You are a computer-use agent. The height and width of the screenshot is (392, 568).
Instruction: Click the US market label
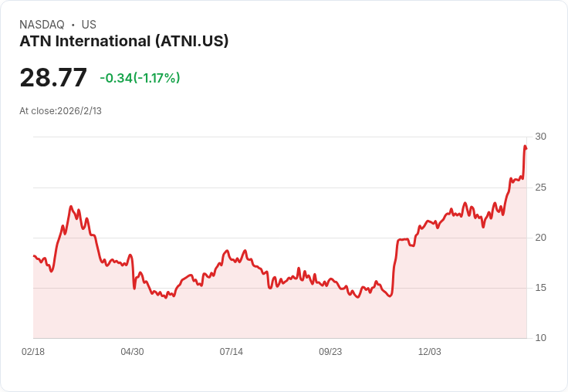pos(89,25)
